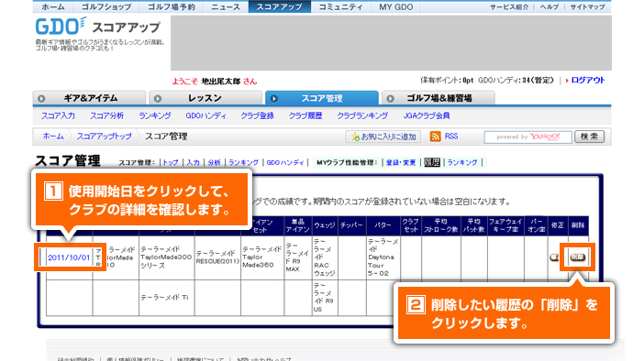Click ランキング link in the スコア管理 group
Screen dimensions: 644x361
point(243,162)
